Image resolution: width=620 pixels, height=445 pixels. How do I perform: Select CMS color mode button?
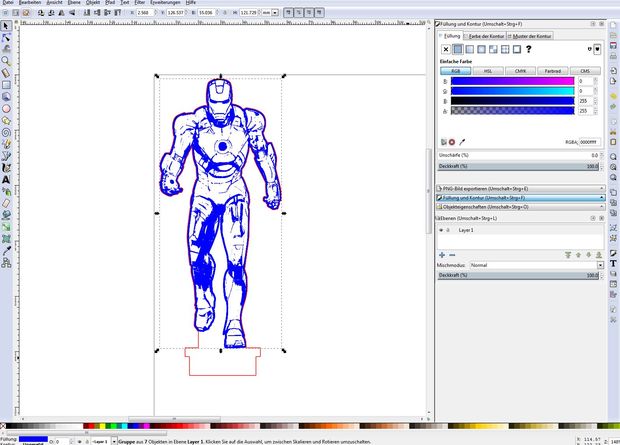pos(585,71)
